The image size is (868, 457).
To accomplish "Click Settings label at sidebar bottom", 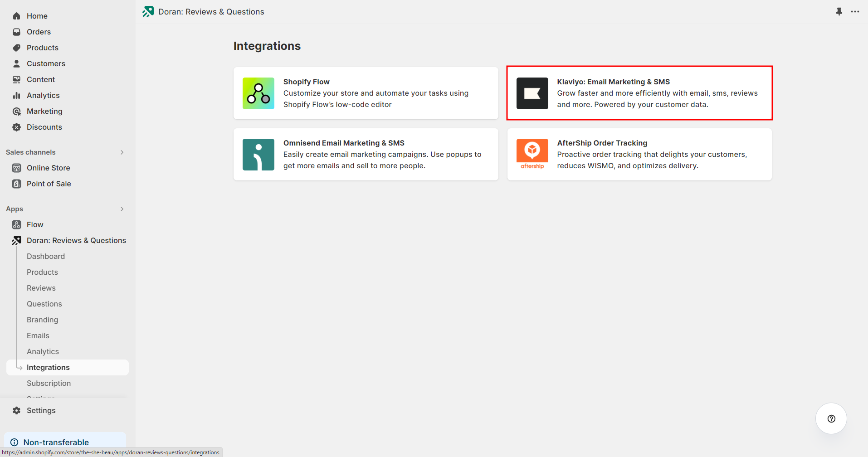I will click(41, 410).
